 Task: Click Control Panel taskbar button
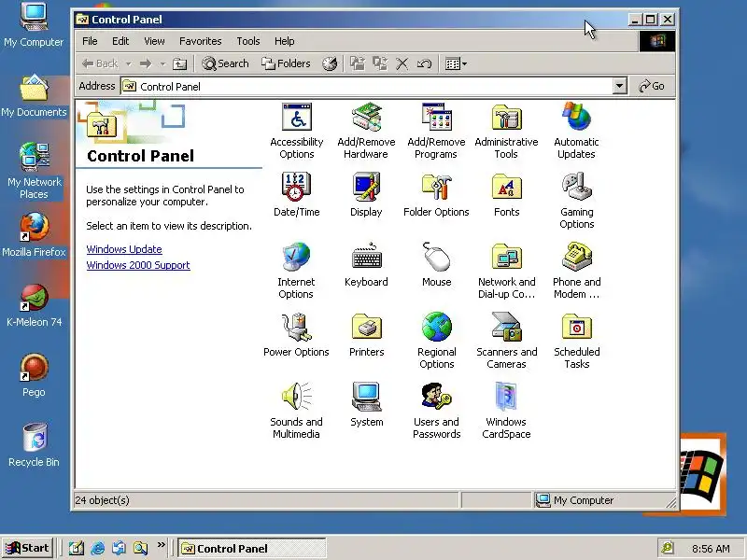(x=251, y=549)
